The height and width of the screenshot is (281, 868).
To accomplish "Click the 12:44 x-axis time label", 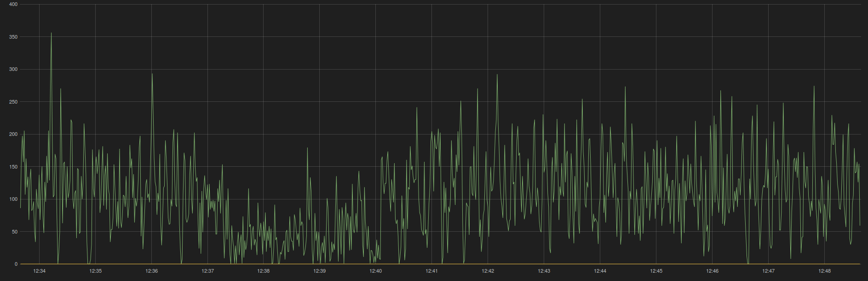I will 600,271.
